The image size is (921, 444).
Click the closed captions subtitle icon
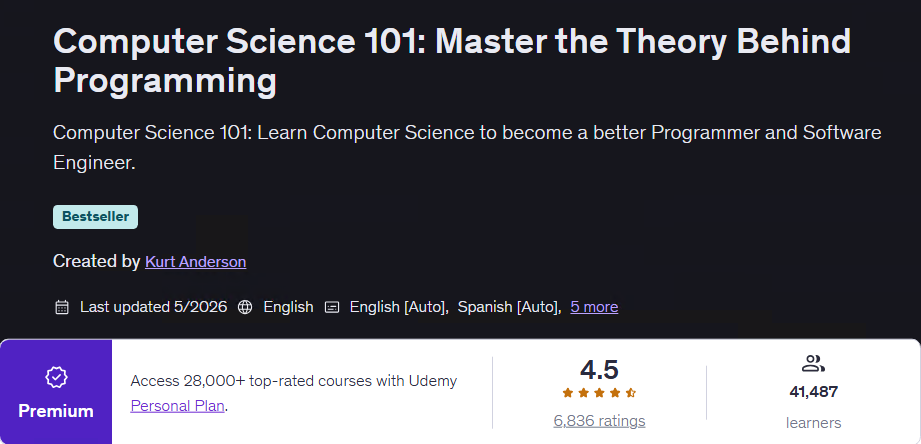pos(332,307)
